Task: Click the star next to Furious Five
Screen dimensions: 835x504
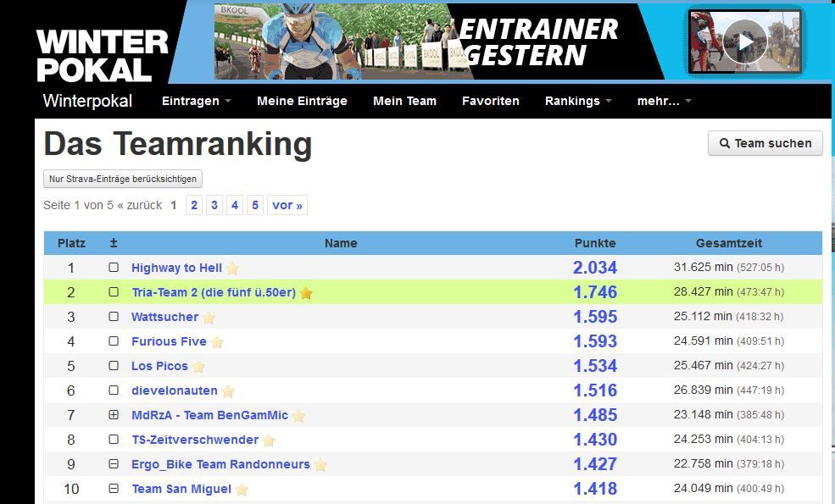Action: coord(217,342)
